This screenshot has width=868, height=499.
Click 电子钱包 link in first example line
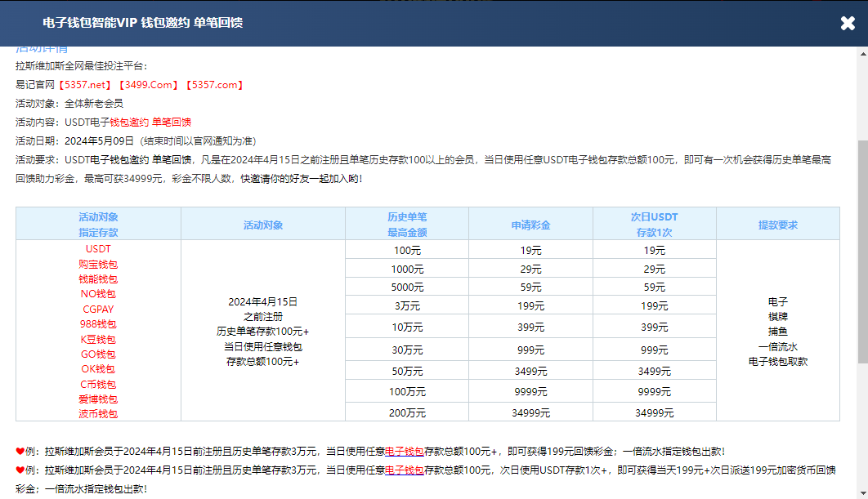point(404,450)
